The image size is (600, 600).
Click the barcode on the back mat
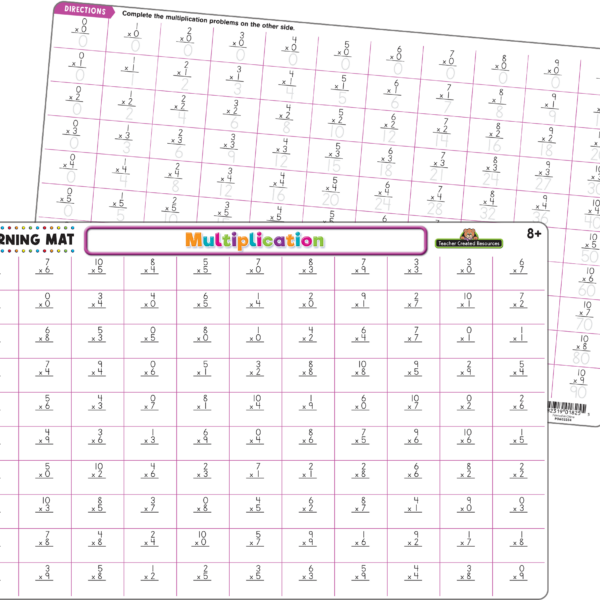click(567, 410)
